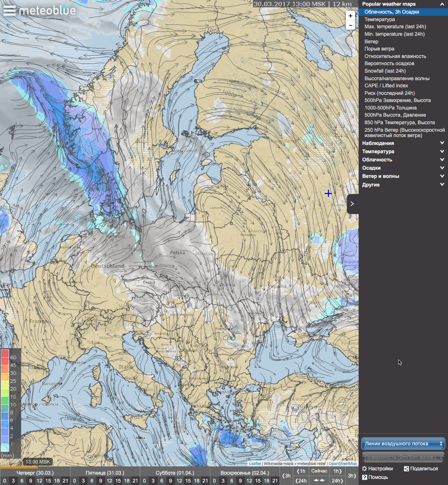The height and width of the screenshot is (485, 448).
Task: Step forward 3h in the forecast
Action: point(352,476)
